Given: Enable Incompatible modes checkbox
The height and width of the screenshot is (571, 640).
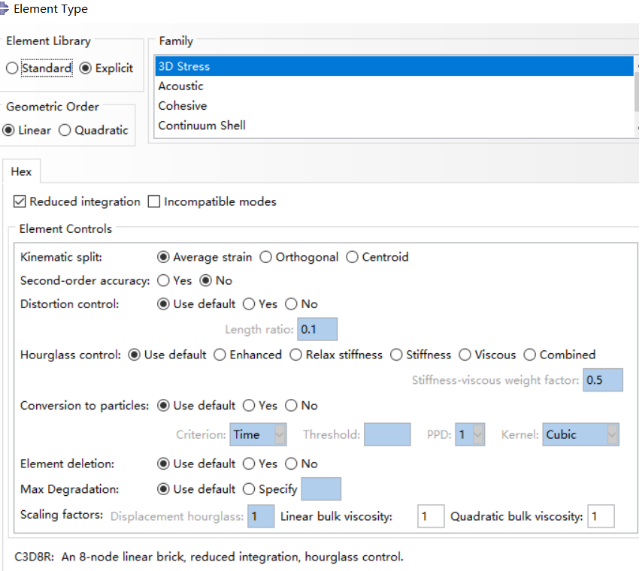Looking at the screenshot, I should point(154,202).
